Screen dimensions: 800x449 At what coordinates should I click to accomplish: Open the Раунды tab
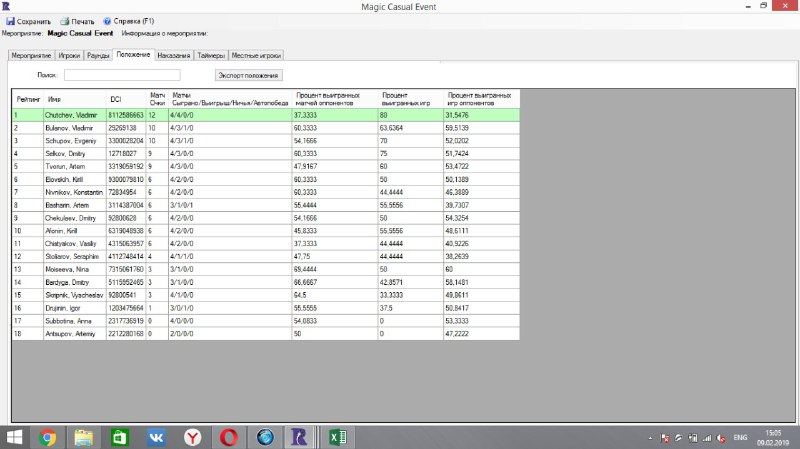click(98, 55)
